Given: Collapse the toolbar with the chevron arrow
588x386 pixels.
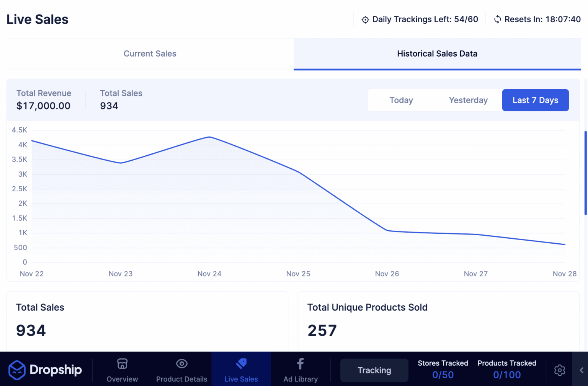Looking at the screenshot, I should click(581, 370).
